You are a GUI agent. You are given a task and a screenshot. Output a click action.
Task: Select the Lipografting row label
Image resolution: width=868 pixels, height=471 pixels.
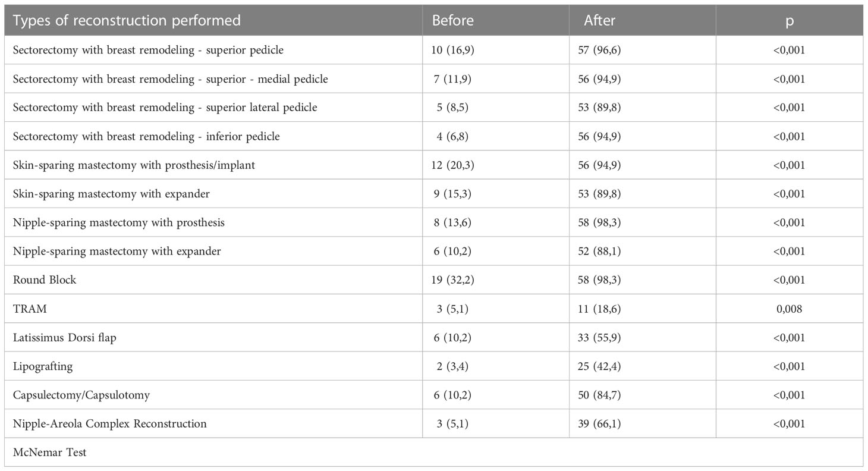click(x=43, y=366)
